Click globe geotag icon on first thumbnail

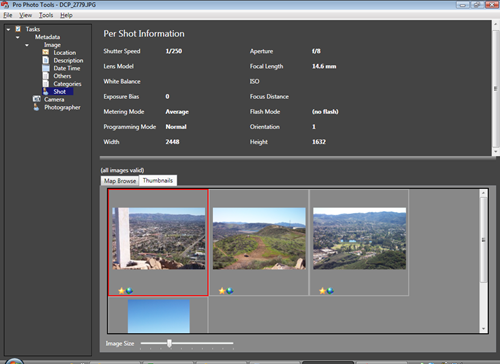tap(129, 291)
